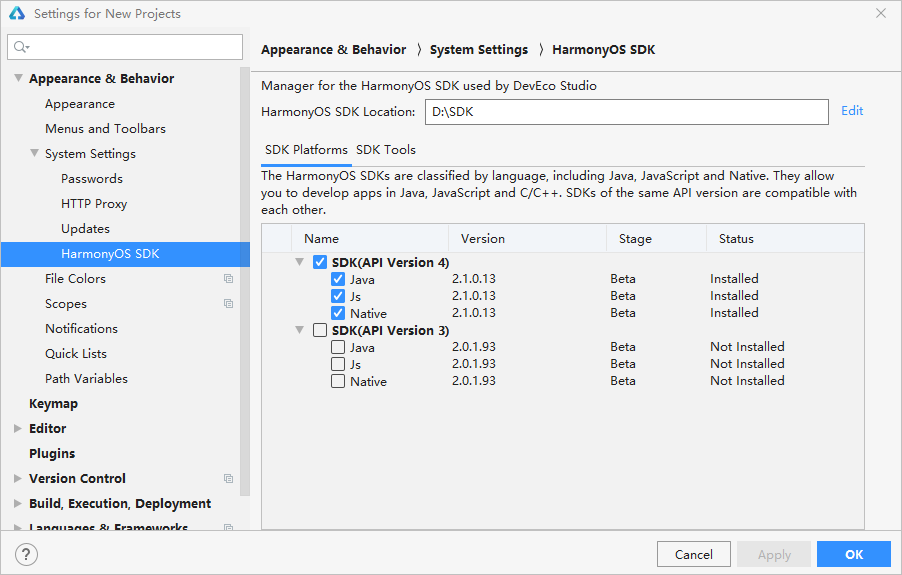902x575 pixels.
Task: Click the Apply button
Action: pos(774,554)
